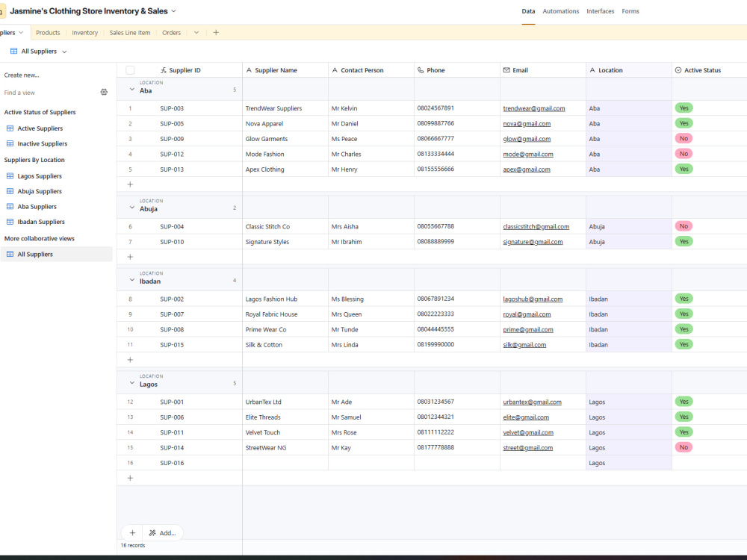Add record plus under Abuja group
Screen dimensions: 747x560
point(130,257)
